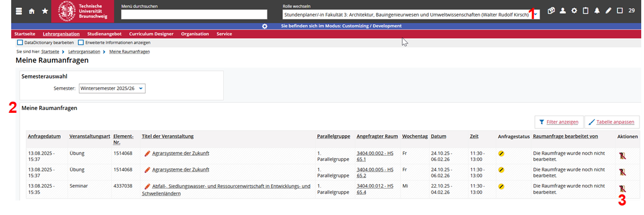The width and height of the screenshot is (644, 215).
Task: Open Agrarsysteme der Zukunft link for HS 65.2
Action: [x=181, y=169]
